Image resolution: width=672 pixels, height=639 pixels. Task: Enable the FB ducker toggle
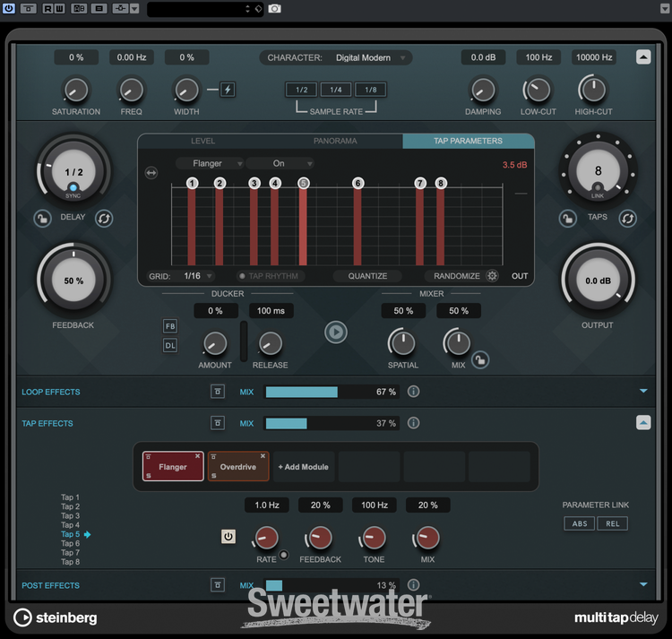click(170, 326)
